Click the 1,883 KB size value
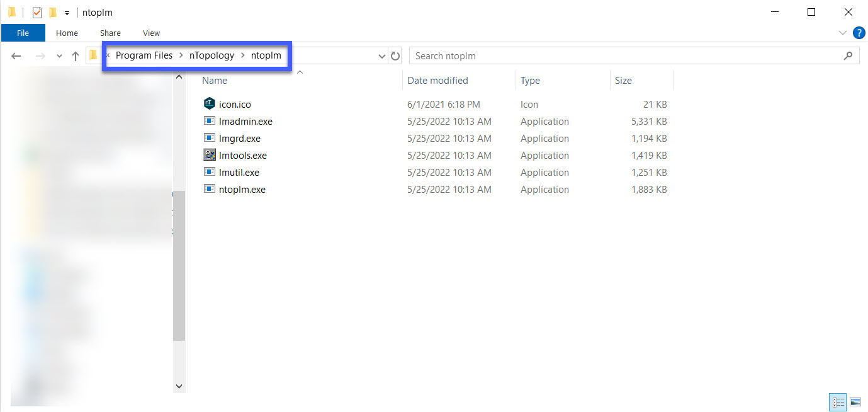This screenshot has height=412, width=868. (649, 190)
